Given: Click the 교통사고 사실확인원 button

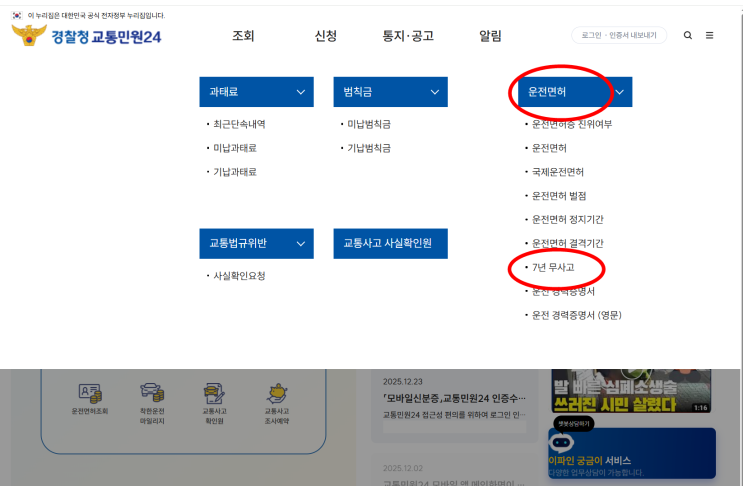Looking at the screenshot, I should coord(390,243).
